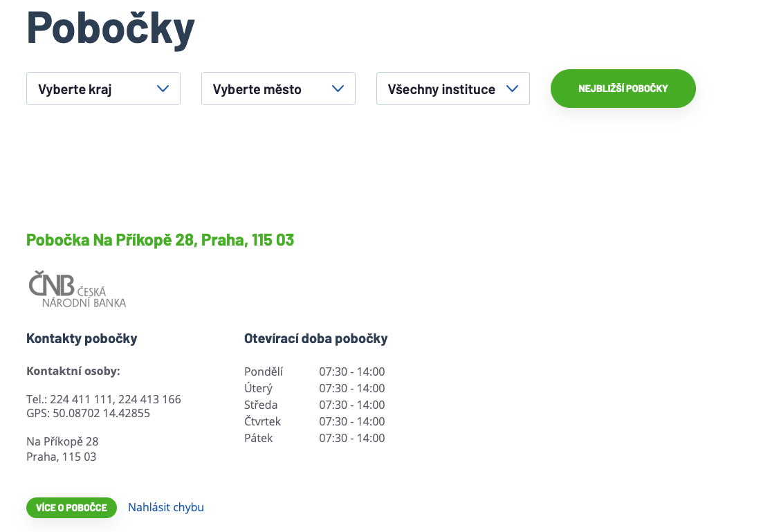Viewport: 761px width, 532px height.
Task: Click the "Nahlásit chybu" link
Action: click(x=166, y=507)
